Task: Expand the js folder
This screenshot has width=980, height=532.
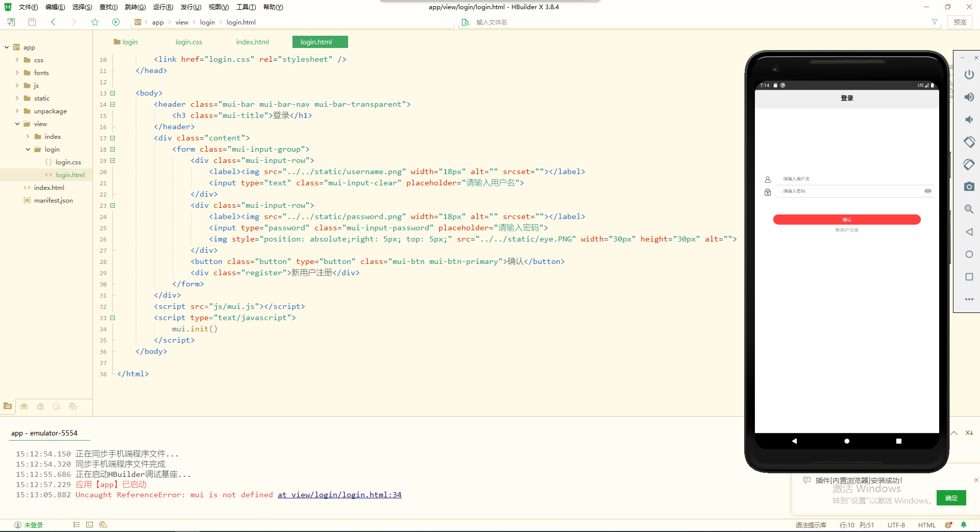Action: [x=17, y=85]
